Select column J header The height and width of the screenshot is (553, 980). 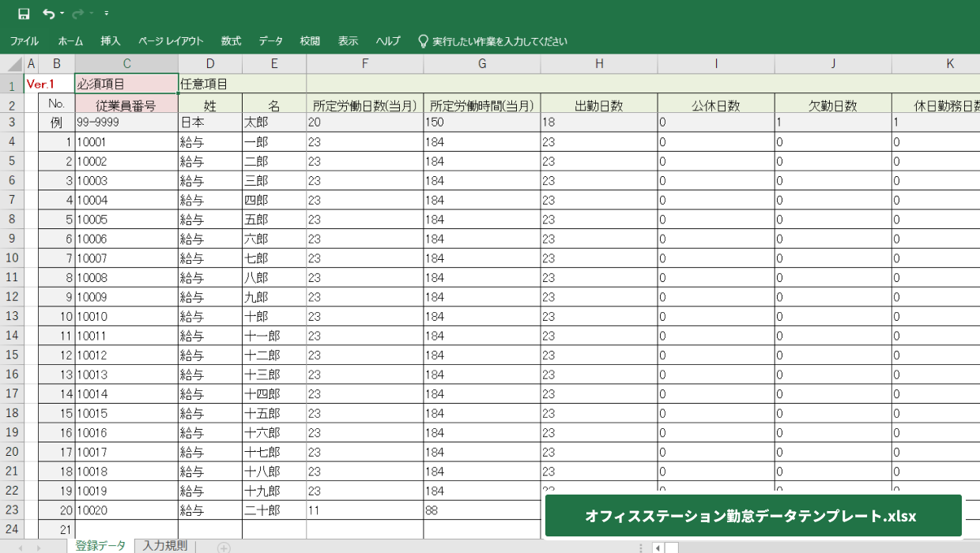[x=833, y=64]
